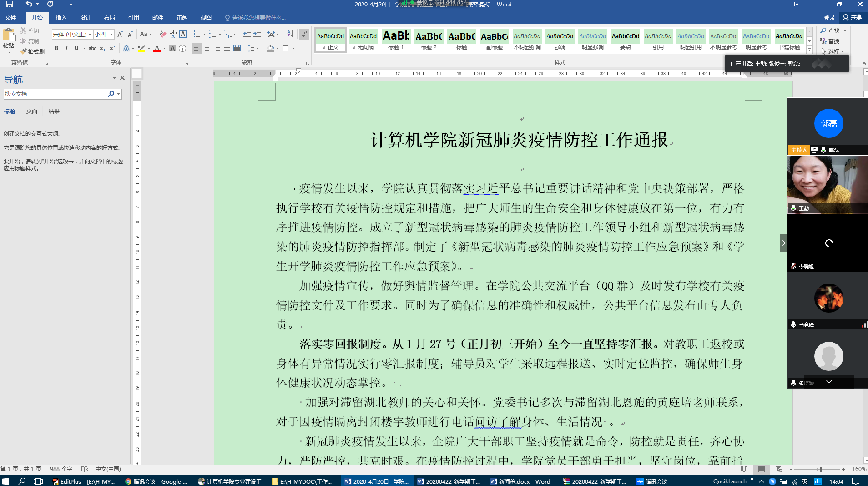Switch to the 插入 insert tab
The width and height of the screenshot is (868, 486).
[61, 18]
